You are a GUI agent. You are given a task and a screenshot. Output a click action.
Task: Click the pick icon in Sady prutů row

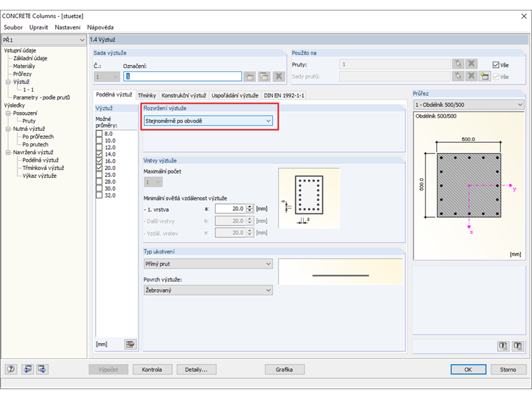point(458,76)
